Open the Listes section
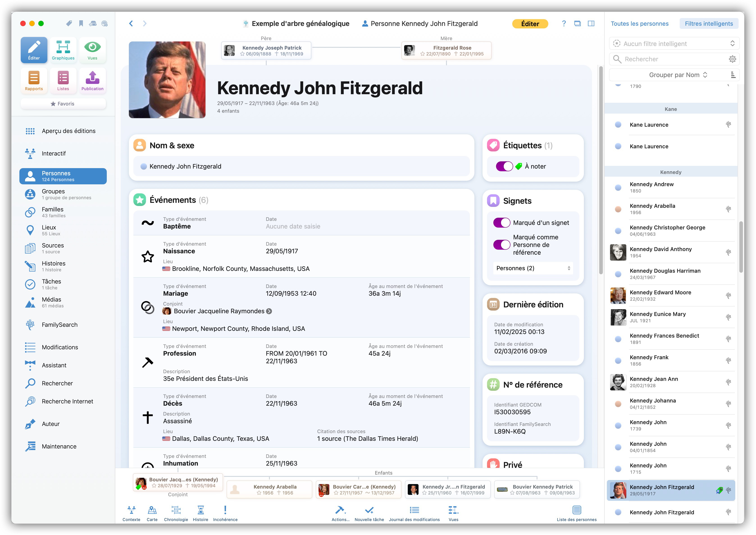 [63, 81]
